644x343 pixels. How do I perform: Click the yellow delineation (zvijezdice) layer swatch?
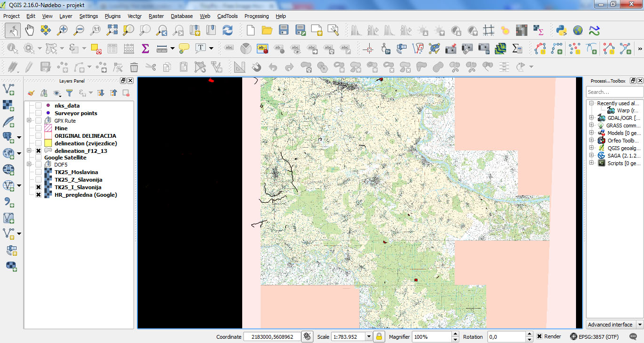coord(48,143)
